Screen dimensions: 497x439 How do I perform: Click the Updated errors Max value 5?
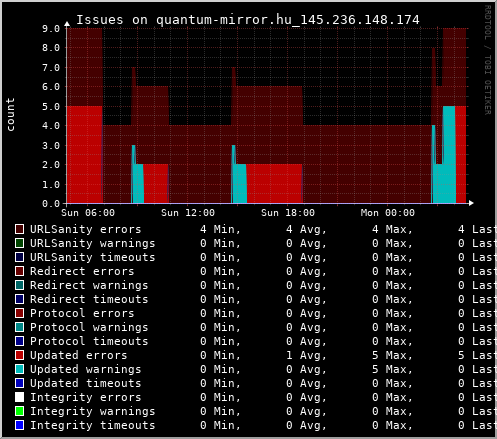375,355
